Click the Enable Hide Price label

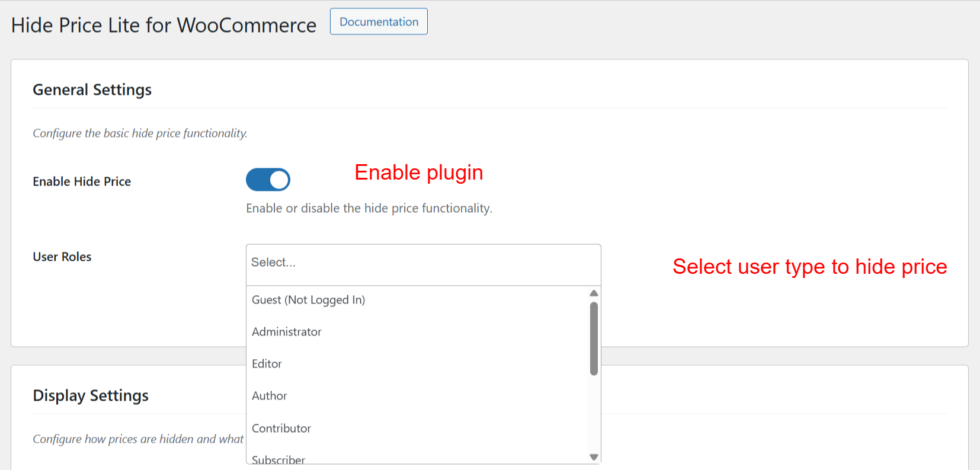pyautogui.click(x=82, y=181)
